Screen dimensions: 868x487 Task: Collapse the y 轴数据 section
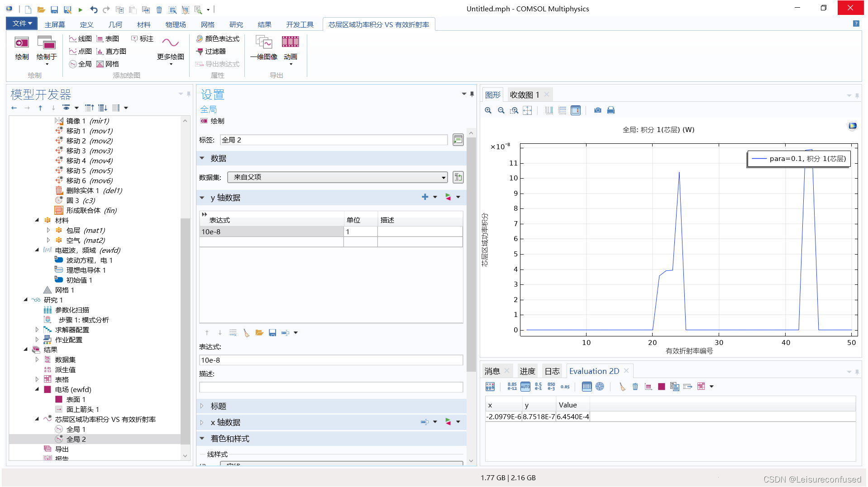coord(202,198)
